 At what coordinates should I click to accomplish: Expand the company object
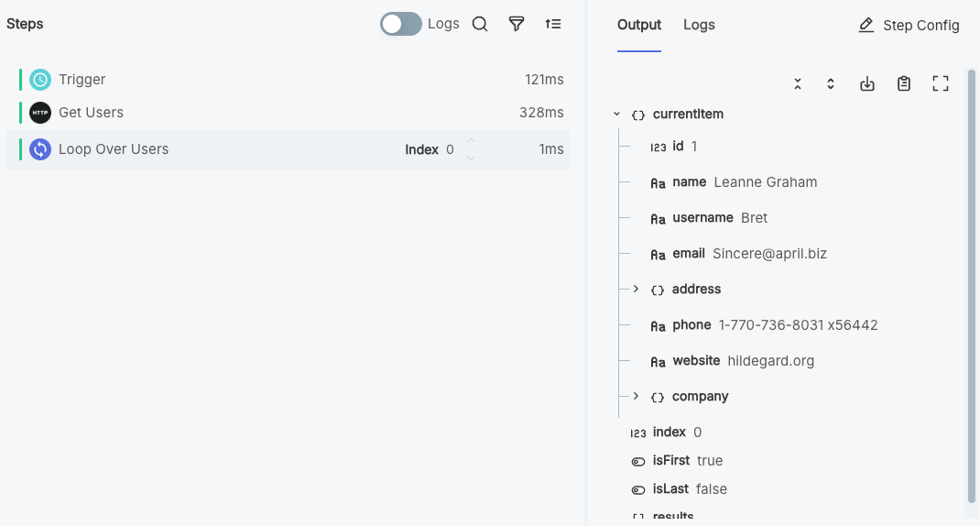[x=636, y=396]
